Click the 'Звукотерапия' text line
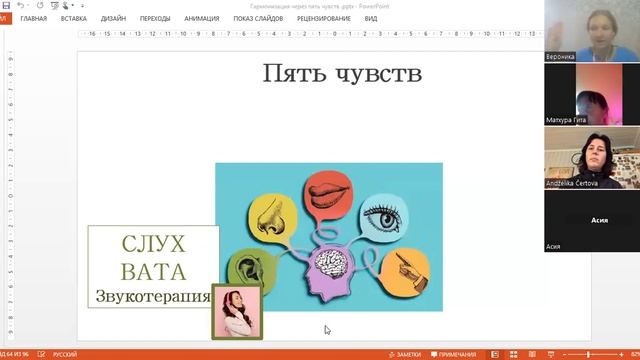 coord(153,296)
